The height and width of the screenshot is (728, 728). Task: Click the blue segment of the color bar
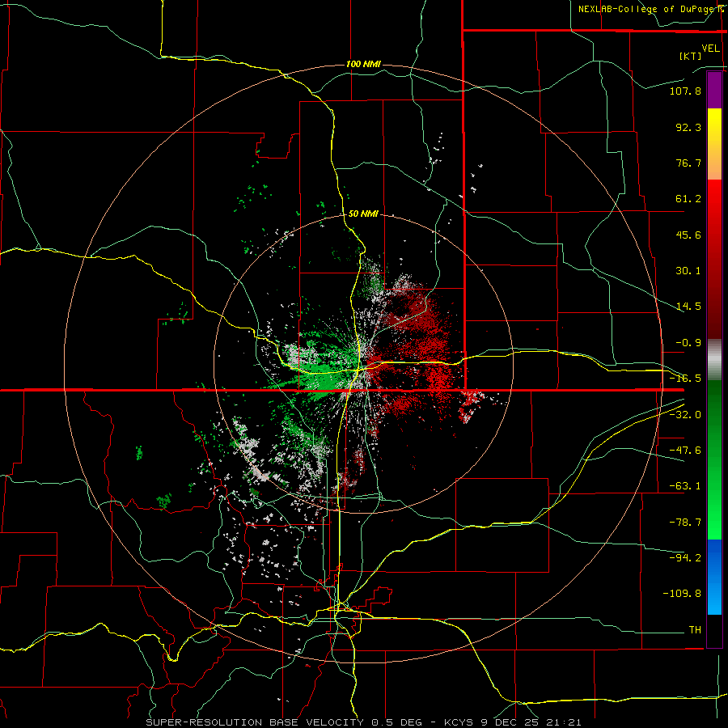point(714,577)
